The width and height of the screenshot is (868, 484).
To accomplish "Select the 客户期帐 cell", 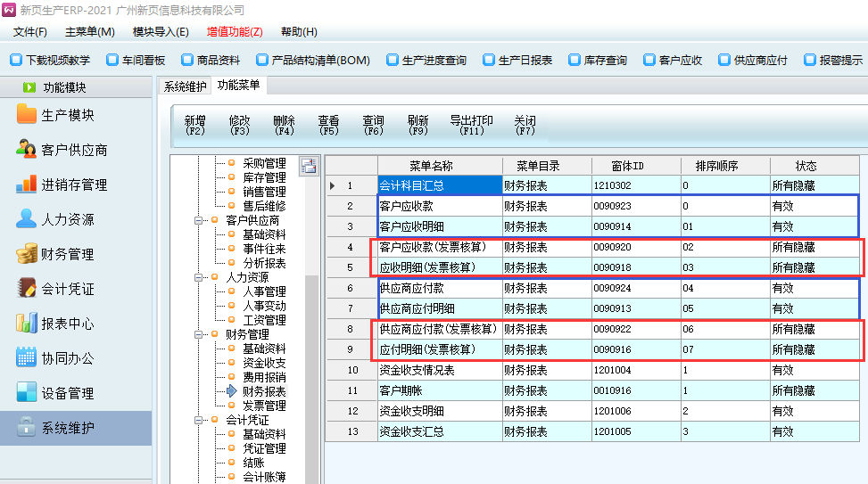I will [x=440, y=390].
